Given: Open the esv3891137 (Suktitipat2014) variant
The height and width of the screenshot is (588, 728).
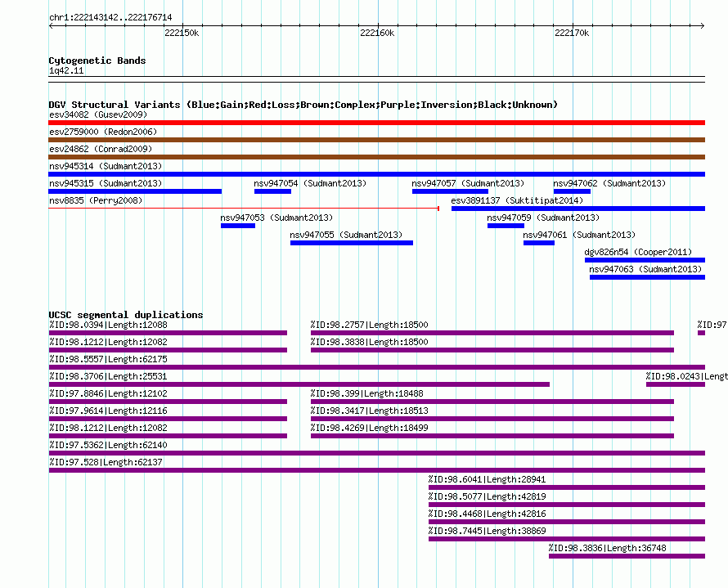Looking at the screenshot, I should [x=578, y=209].
